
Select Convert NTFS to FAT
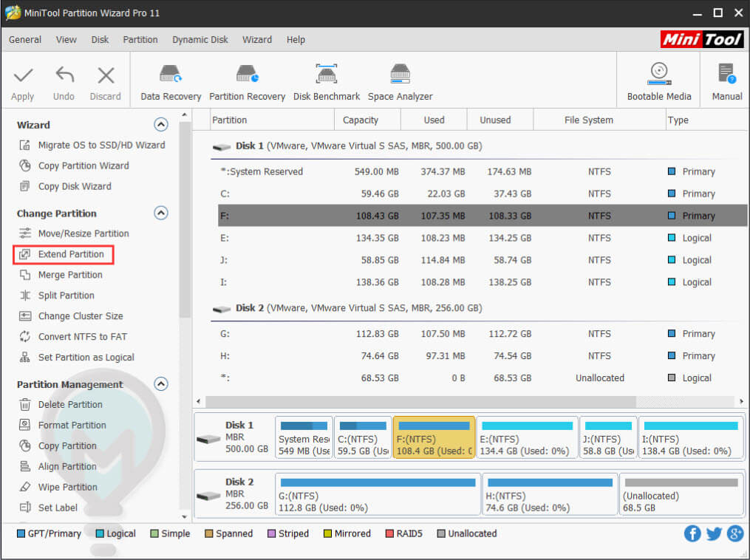72,336
